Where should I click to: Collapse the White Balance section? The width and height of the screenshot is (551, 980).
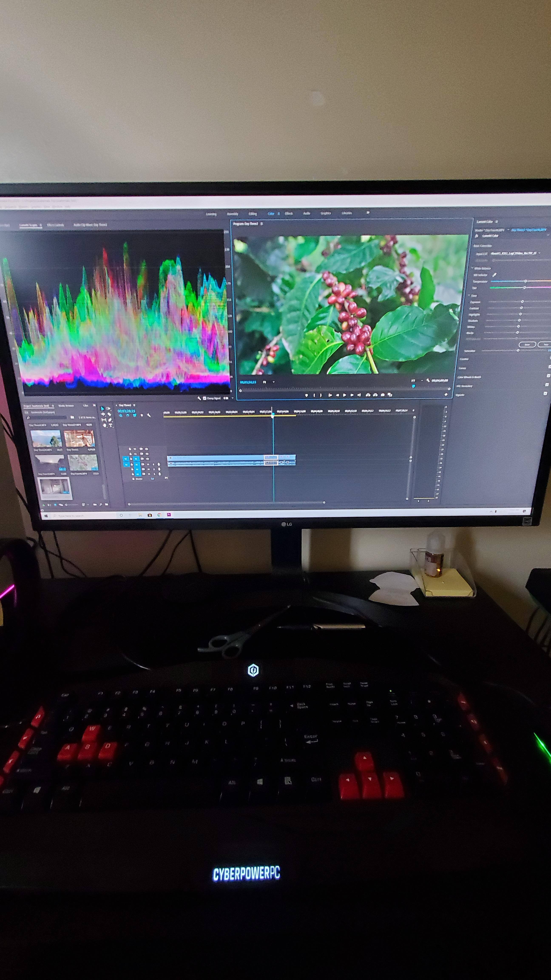472,268
